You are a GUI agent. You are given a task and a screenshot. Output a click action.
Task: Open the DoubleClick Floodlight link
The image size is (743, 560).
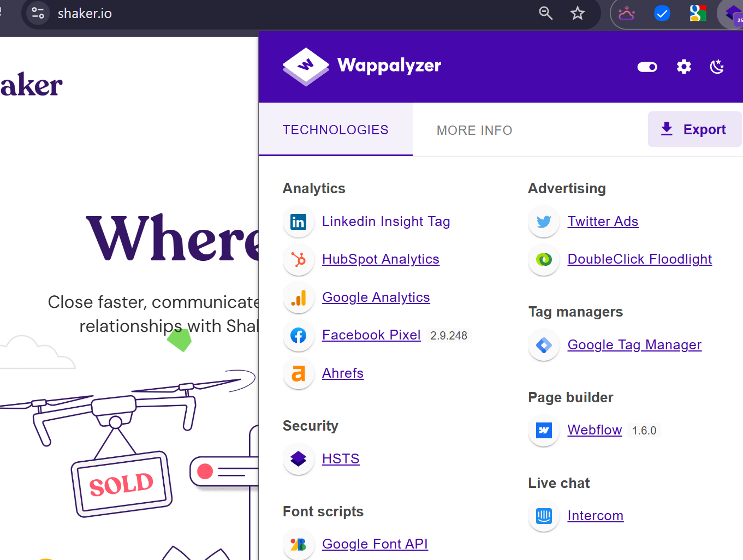coord(639,259)
